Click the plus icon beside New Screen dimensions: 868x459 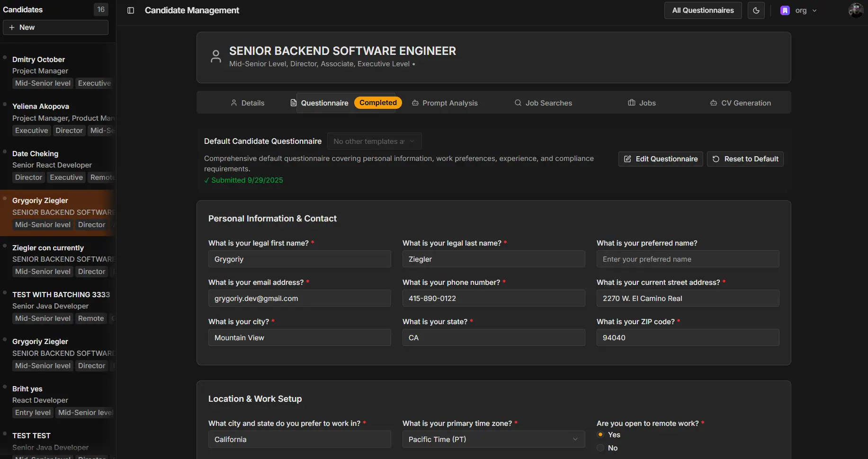coord(12,27)
